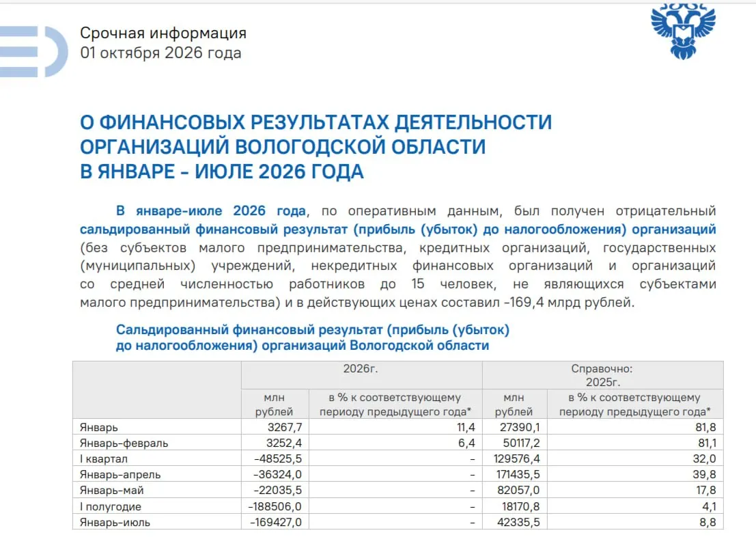Click the title line 'О ФИНАНСОВЫХ РЕЗУЛЬТАТАХ ДЕЯТЕЛЬНОСТИ'

[x=316, y=122]
